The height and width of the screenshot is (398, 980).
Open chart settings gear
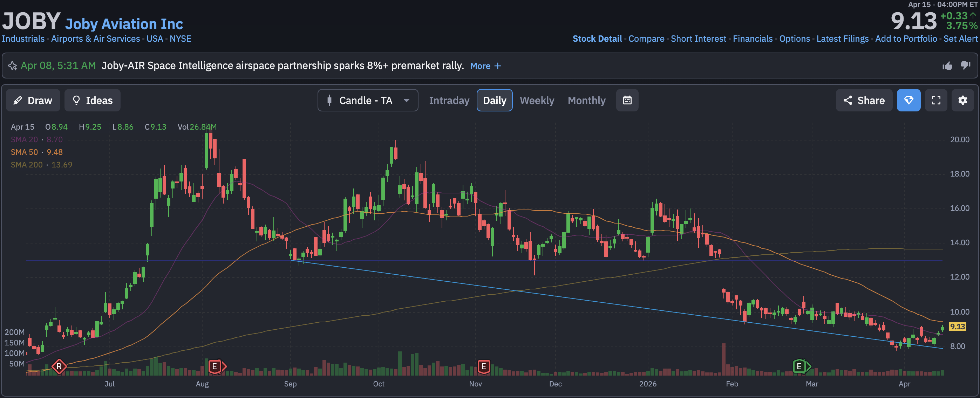click(x=962, y=100)
